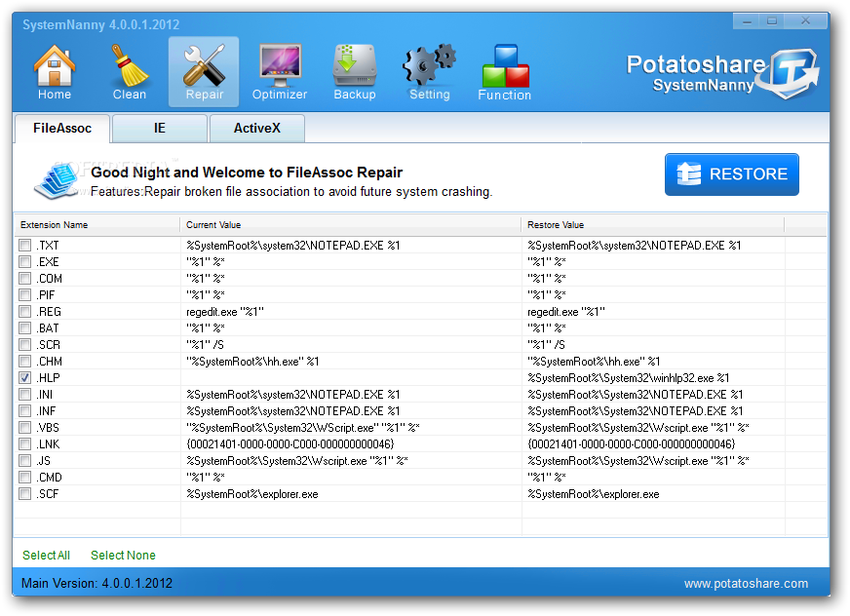Check the .EXE extension checkbox
Screen dimensions: 850x616
pyautogui.click(x=25, y=262)
